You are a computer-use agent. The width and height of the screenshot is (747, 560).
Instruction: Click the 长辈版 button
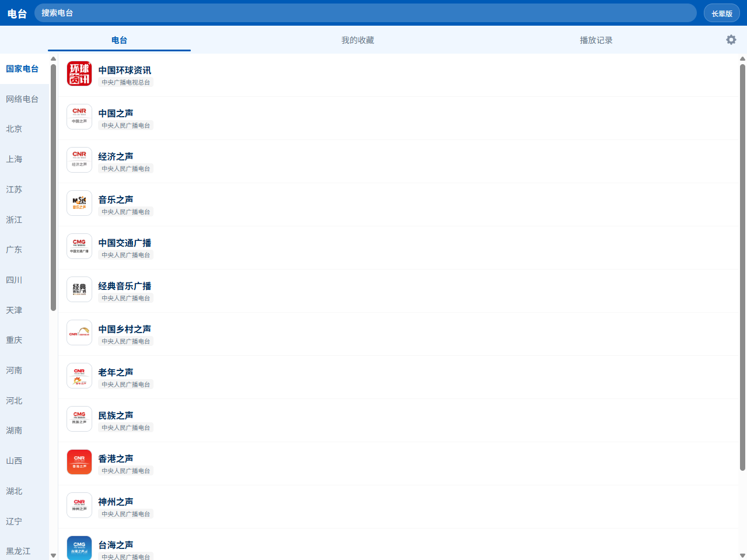tap(722, 13)
